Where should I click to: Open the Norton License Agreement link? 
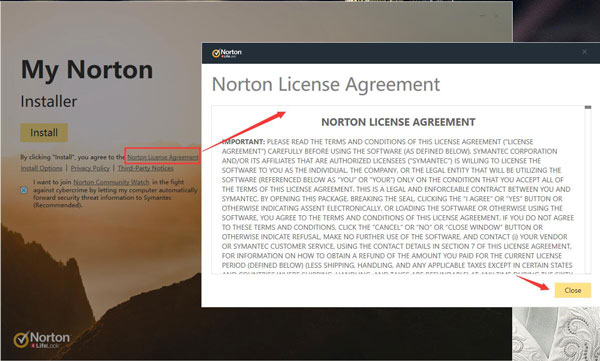[163, 157]
